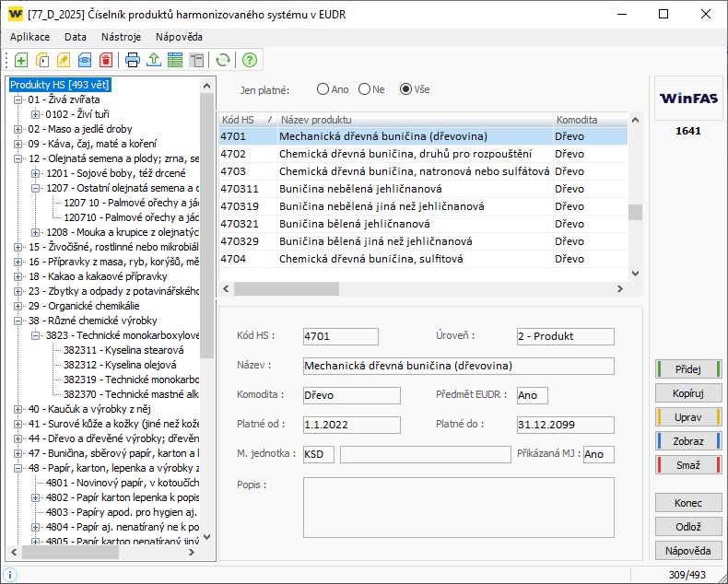Viewport: 728px width, 584px height.
Task: Expand the '02 - Maso a jedlé droby' node
Action: [19, 129]
